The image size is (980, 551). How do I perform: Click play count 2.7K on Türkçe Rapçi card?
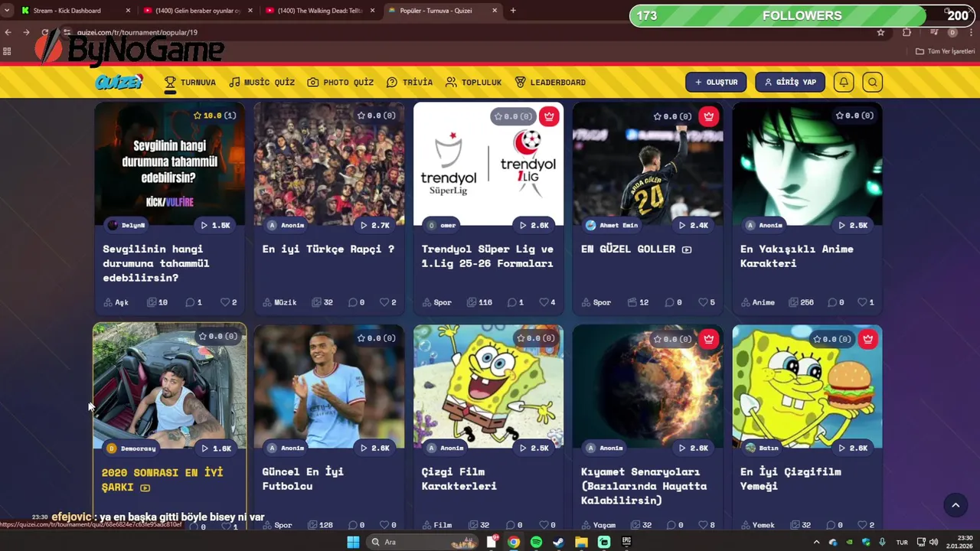[x=374, y=225]
